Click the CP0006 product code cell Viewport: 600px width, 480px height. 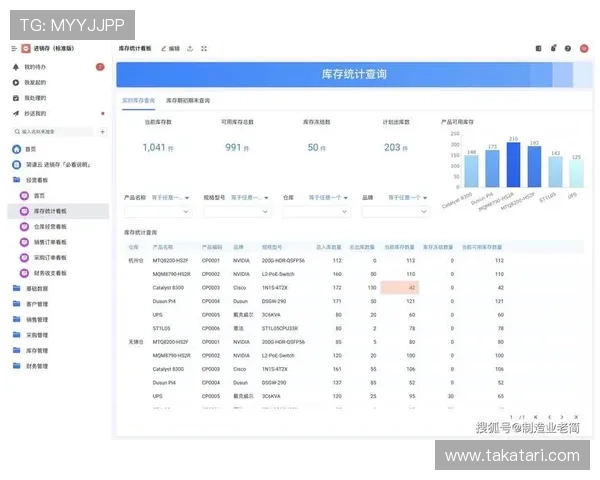point(210,328)
